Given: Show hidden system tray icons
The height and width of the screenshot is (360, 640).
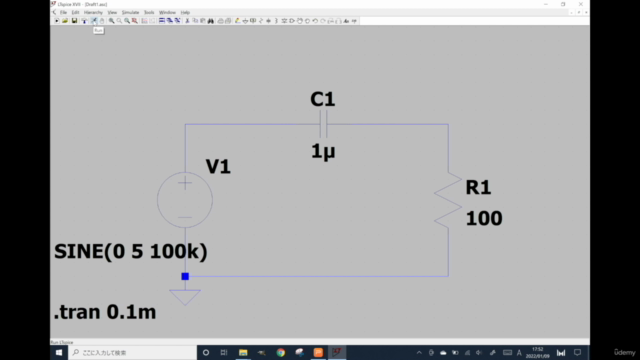Looking at the screenshot, I should click(419, 353).
